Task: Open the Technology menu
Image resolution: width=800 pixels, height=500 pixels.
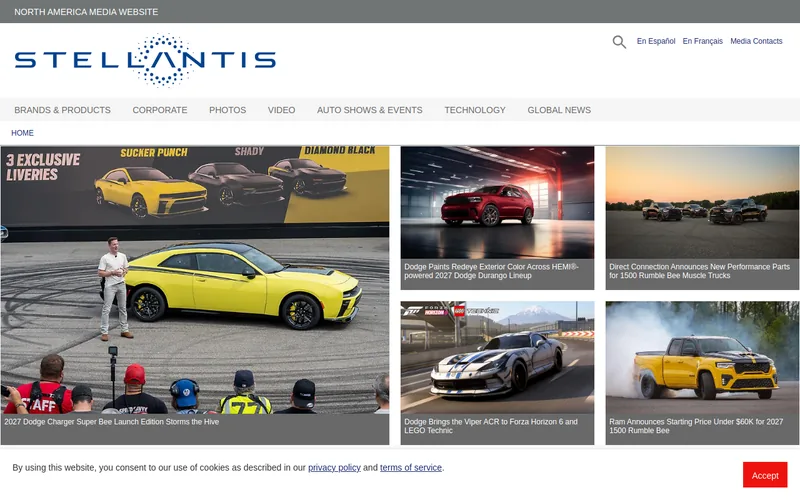Action: pyautogui.click(x=475, y=110)
